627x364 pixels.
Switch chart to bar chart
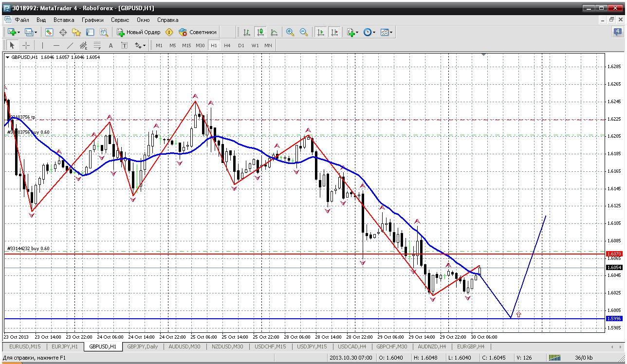247,32
